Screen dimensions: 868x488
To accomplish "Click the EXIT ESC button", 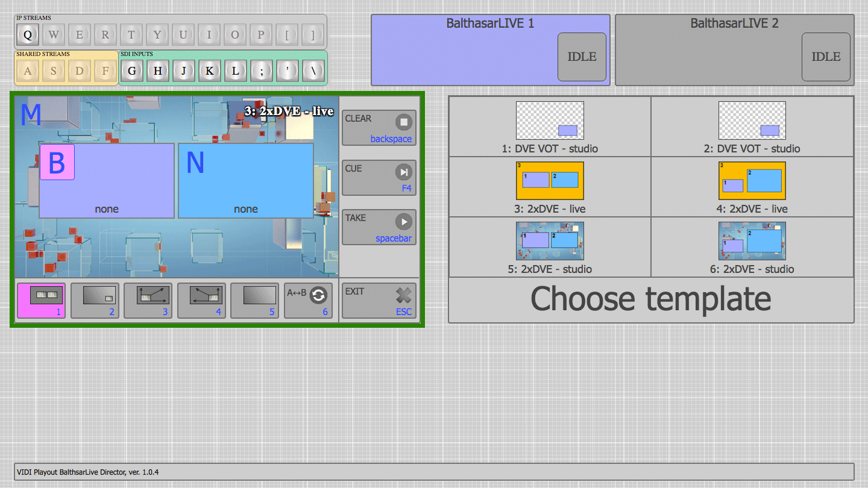I will pyautogui.click(x=379, y=301).
